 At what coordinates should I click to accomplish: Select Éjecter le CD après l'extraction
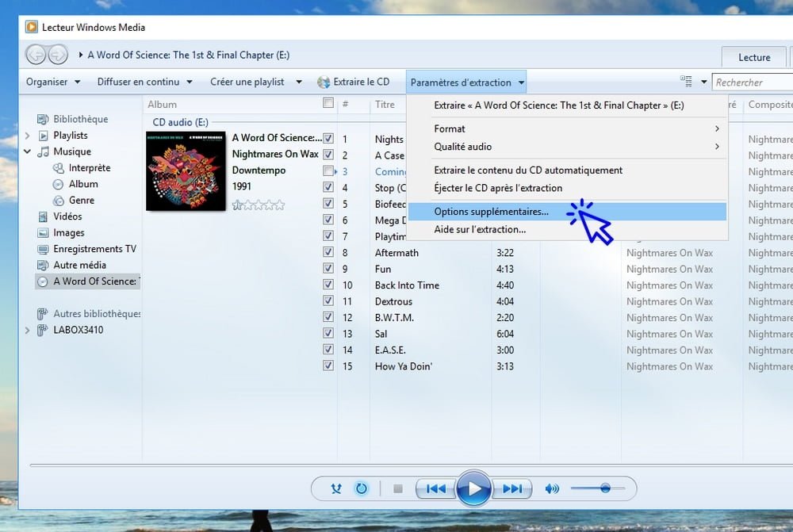(567, 188)
